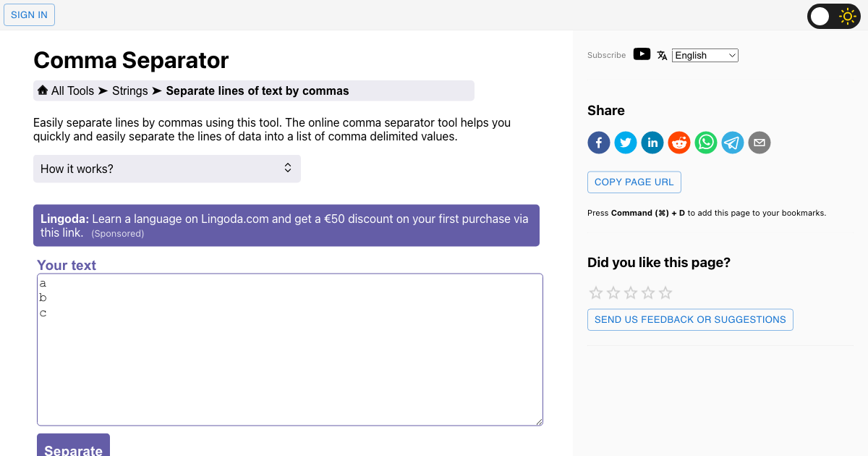Screen dimensions: 868x456
Task: Expand the How it works? section
Action: pos(167,169)
